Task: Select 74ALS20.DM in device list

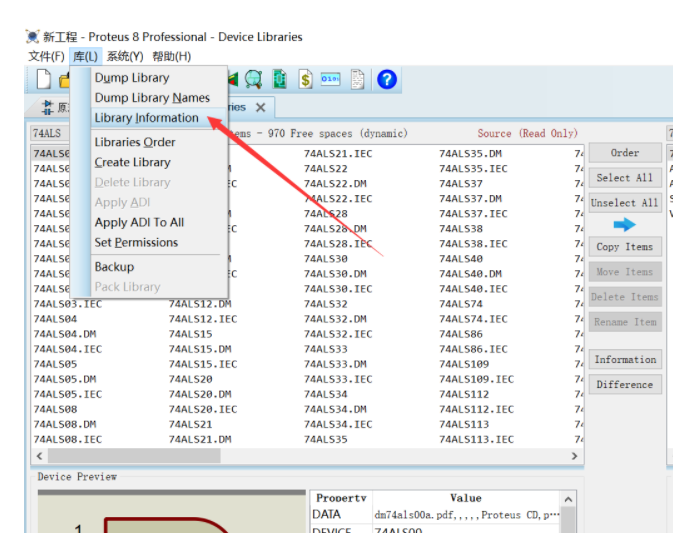Action: 200,394
